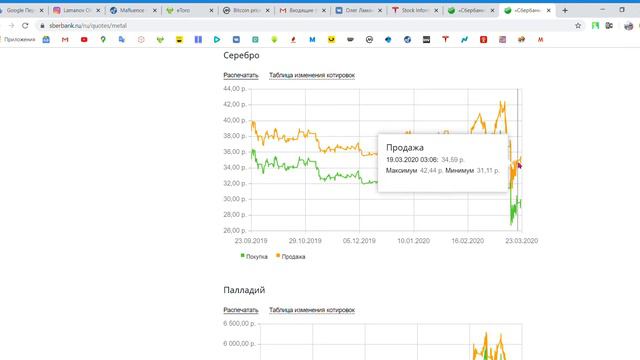Open the YouTube bookmark icon
The image size is (640, 360).
pos(84,40)
